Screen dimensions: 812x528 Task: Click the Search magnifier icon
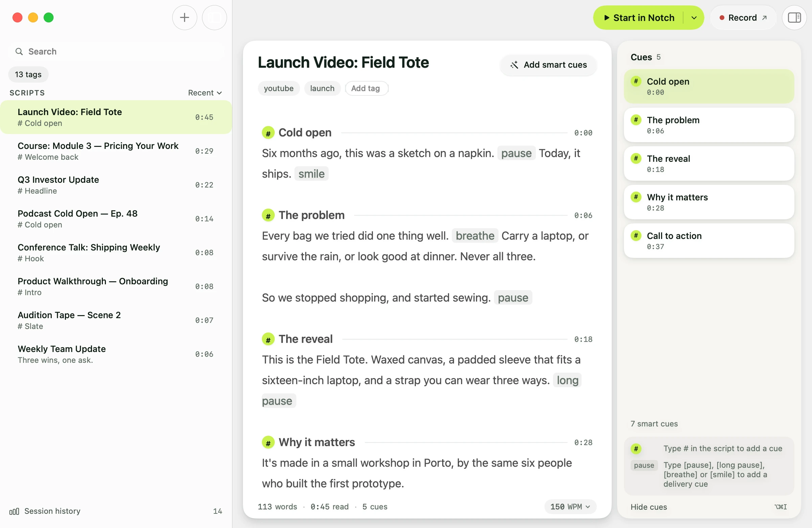pos(19,51)
